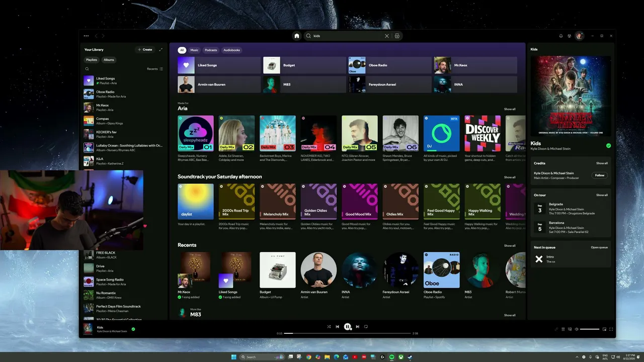644x362 pixels.
Task: Open the mini player
Action: click(x=604, y=329)
